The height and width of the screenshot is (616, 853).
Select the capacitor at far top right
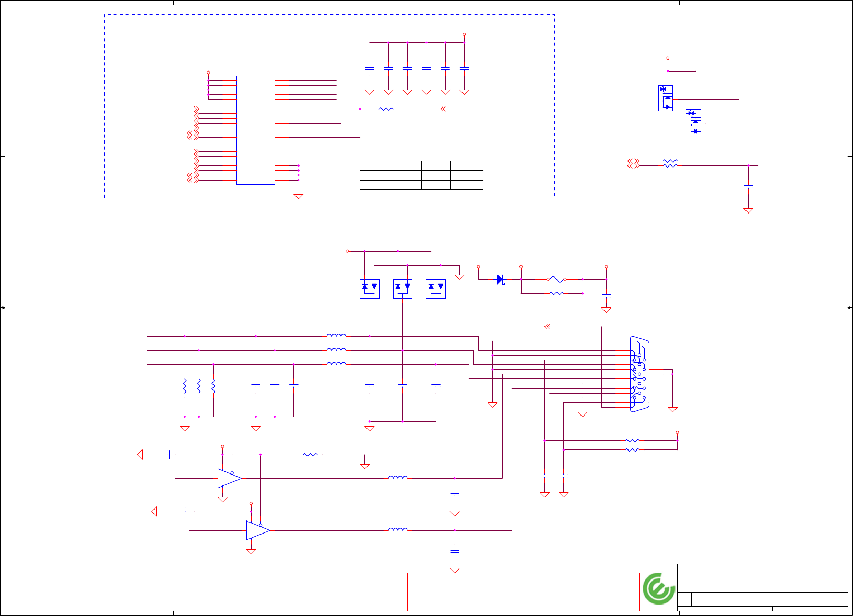point(748,186)
